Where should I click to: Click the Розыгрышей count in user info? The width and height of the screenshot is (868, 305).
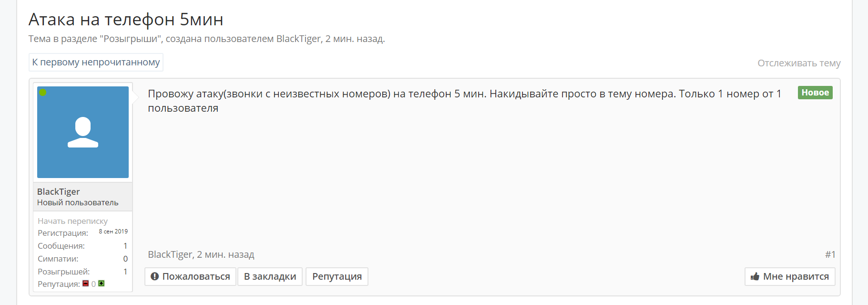click(x=125, y=272)
